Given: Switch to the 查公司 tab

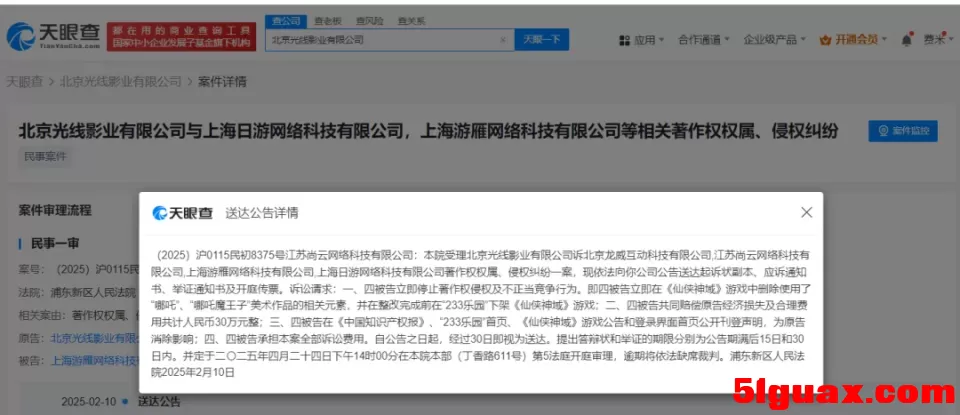Looking at the screenshot, I should coord(285,21).
